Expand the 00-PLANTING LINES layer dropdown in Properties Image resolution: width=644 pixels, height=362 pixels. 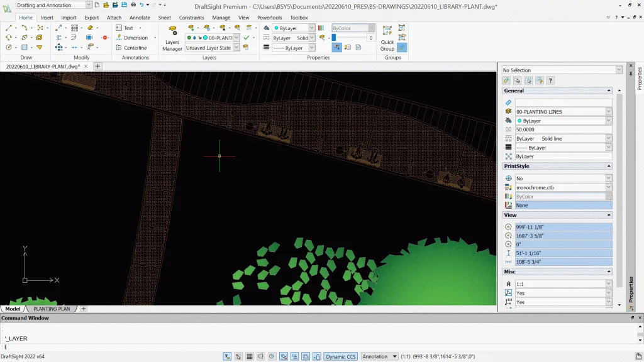(608, 111)
